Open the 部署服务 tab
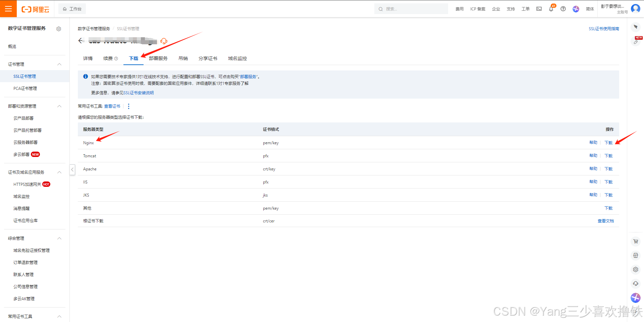 [158, 58]
